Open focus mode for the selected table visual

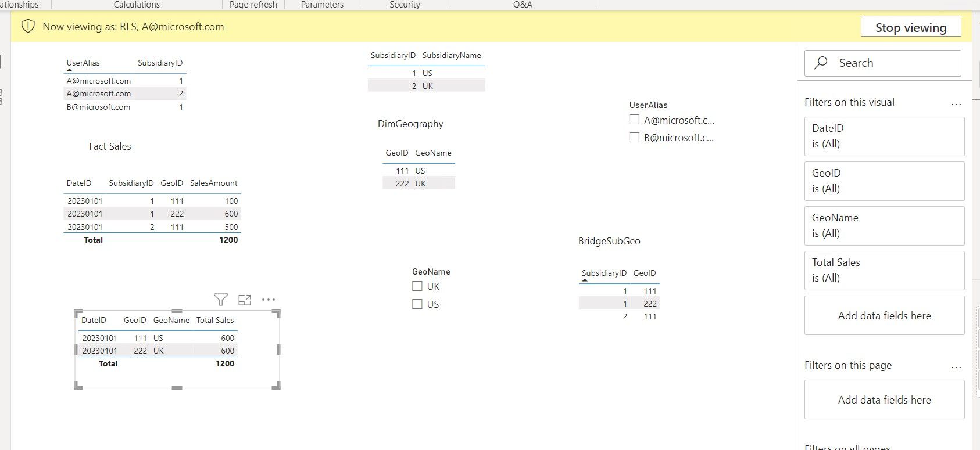245,300
